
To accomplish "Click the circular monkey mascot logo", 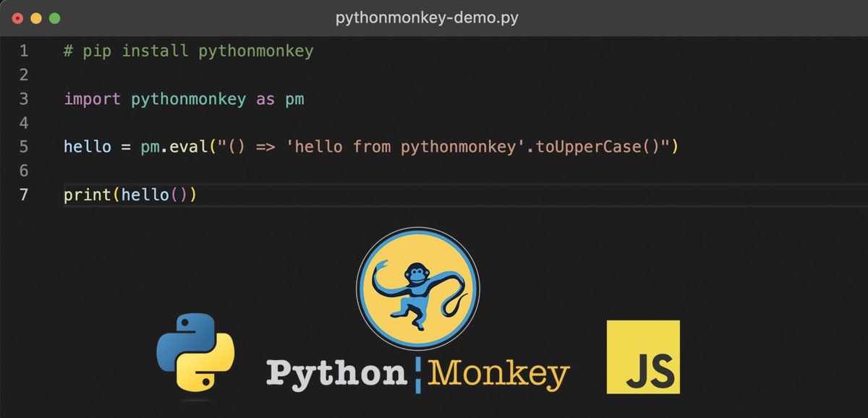I will pos(418,290).
